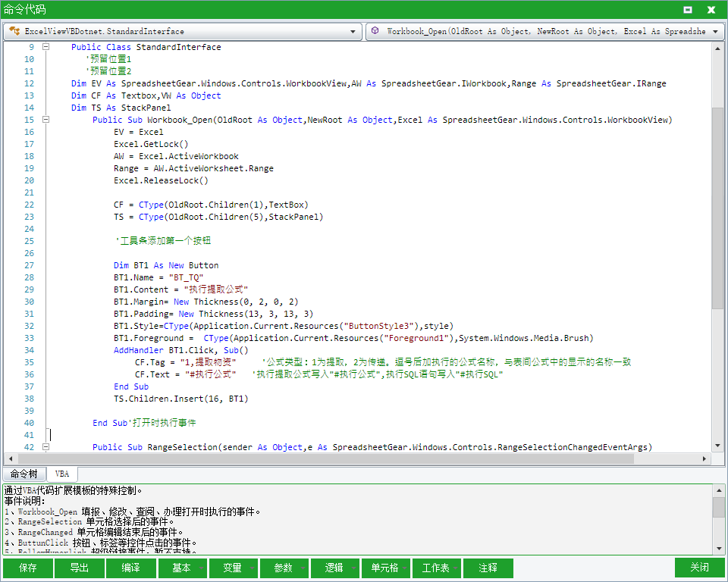Collapse the RangeSelection sub fold marker
The width and height of the screenshot is (728, 582).
click(x=46, y=447)
